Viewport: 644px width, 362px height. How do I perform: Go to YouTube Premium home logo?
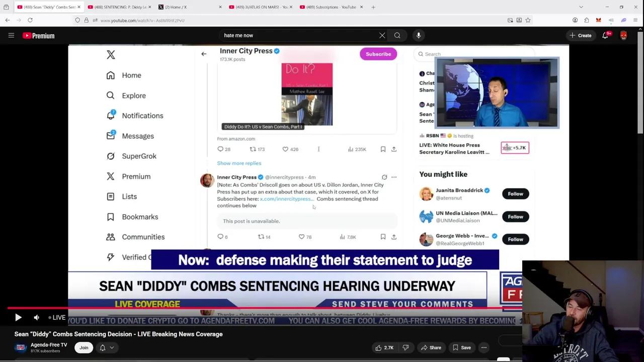pyautogui.click(x=38, y=36)
